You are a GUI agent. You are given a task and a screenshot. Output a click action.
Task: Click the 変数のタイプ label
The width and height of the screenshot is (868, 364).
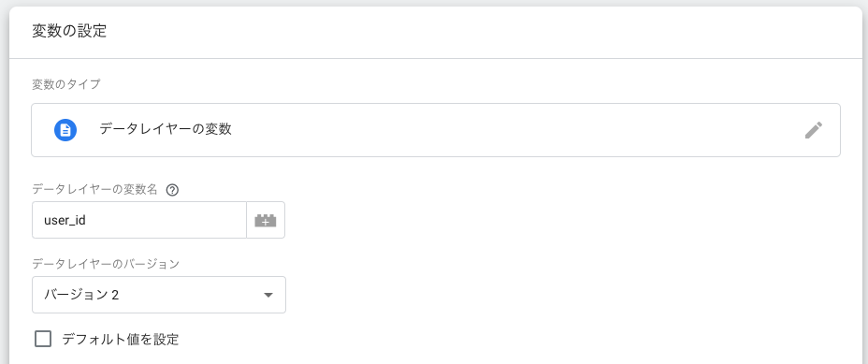66,84
